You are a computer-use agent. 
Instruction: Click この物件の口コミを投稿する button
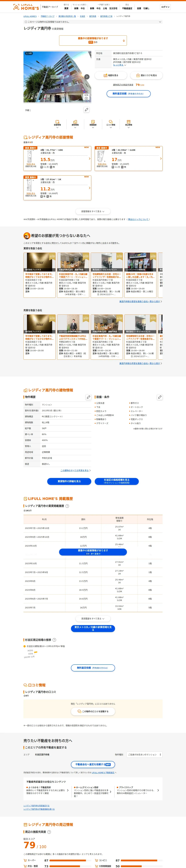coord(93,711)
